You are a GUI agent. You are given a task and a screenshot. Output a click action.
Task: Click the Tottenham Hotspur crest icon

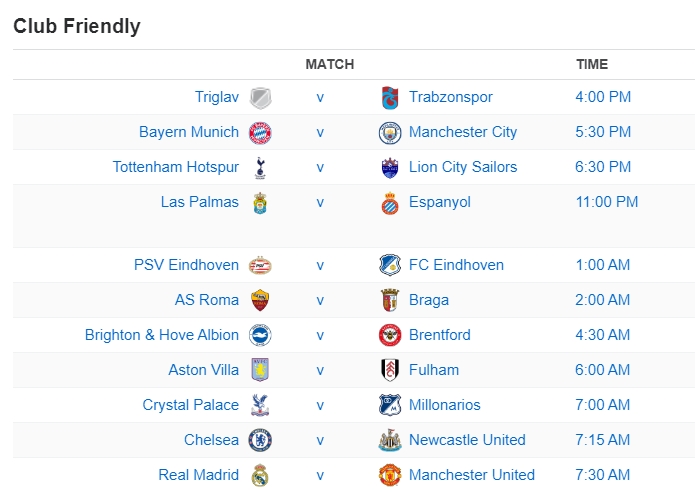coord(260,168)
